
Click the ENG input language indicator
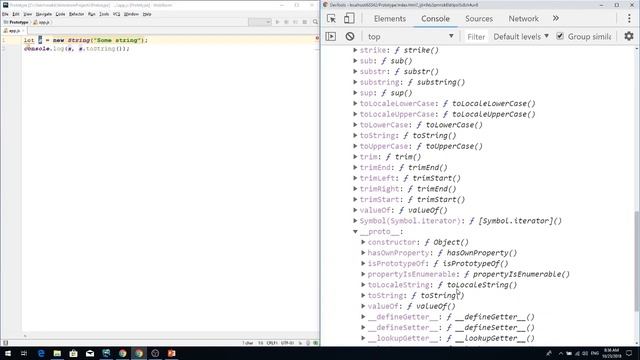595,353
